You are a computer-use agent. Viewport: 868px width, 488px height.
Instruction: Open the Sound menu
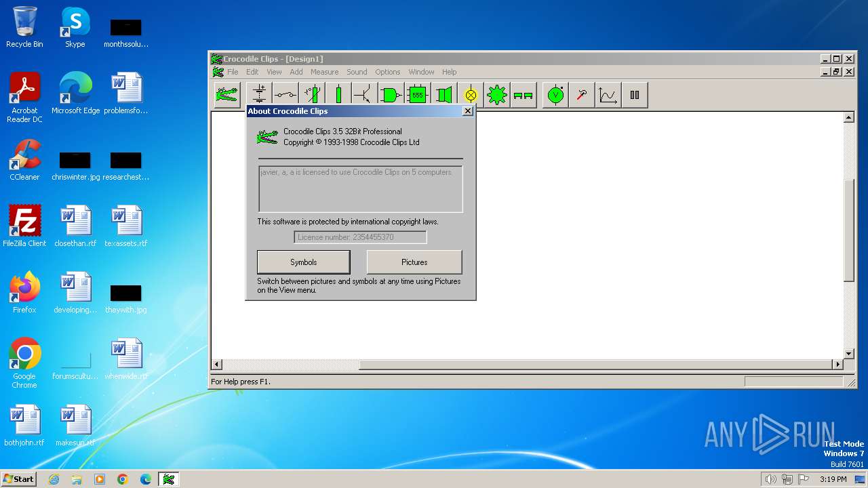coord(357,72)
